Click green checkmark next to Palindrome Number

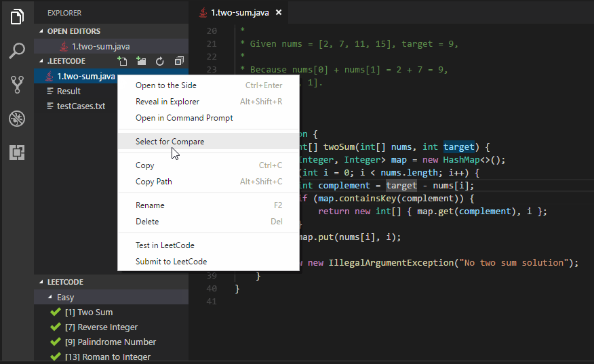coord(56,342)
